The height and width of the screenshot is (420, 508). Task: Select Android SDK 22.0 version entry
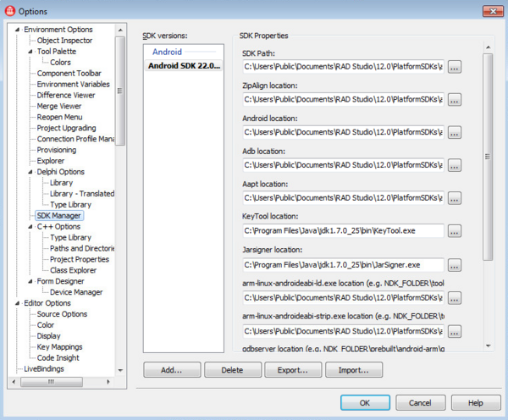(184, 66)
